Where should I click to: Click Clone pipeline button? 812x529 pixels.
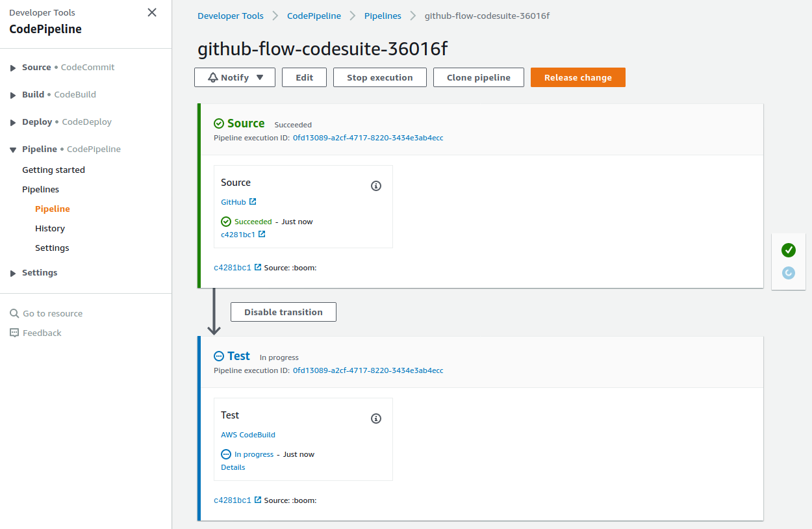point(479,77)
